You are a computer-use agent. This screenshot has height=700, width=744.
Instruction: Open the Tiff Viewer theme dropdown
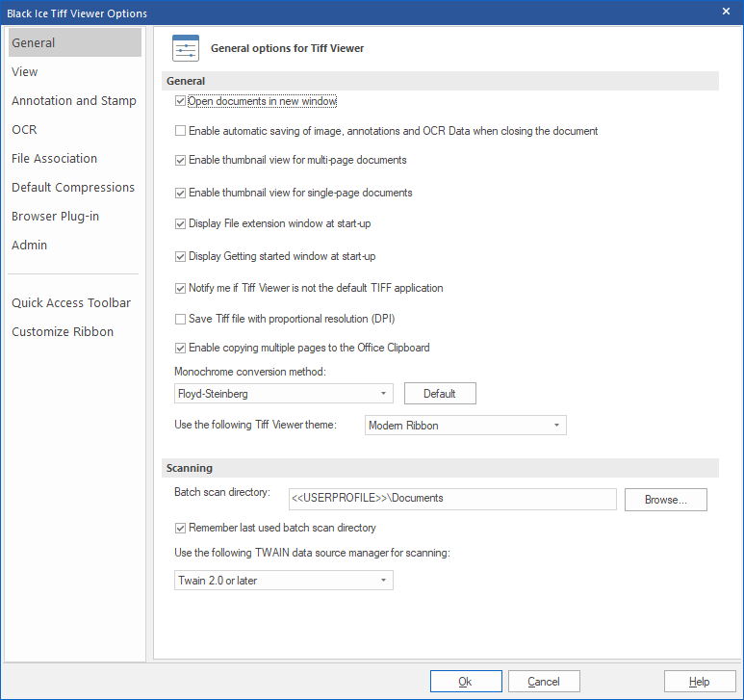466,426
